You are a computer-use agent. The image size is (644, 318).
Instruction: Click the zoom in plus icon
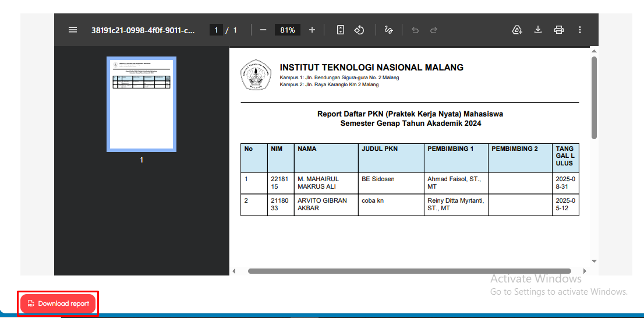[312, 30]
